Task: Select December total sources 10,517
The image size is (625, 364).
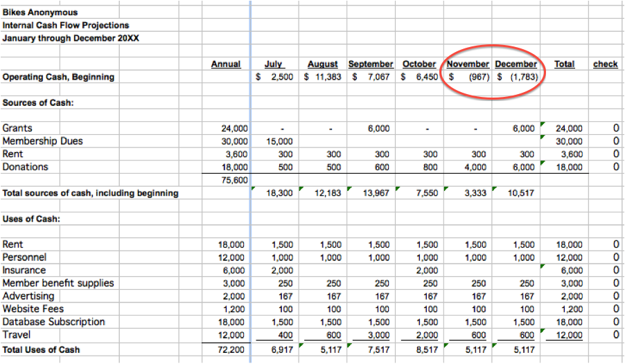Action: [520, 193]
